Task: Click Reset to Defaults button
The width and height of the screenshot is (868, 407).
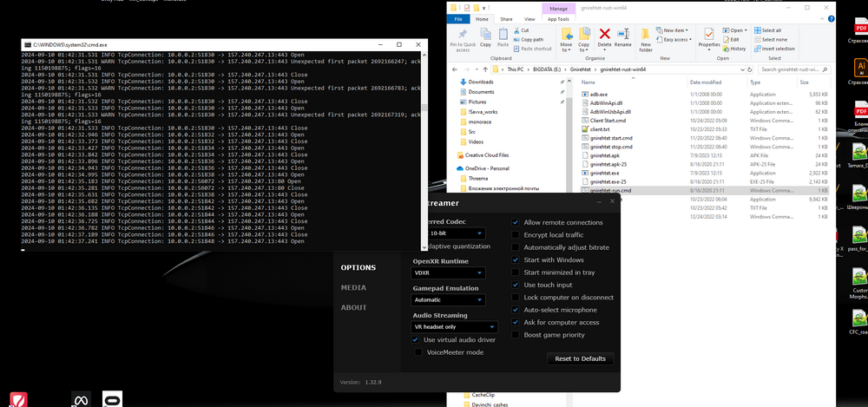Action: coord(580,358)
